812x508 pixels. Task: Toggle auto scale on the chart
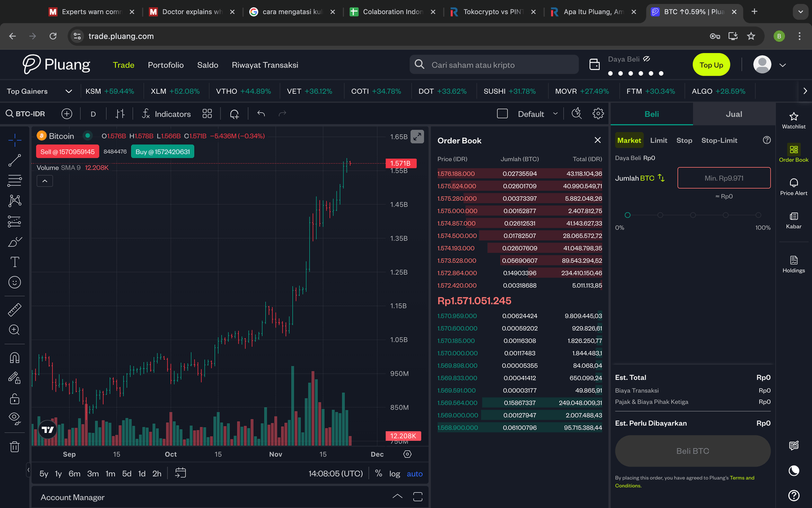click(414, 474)
